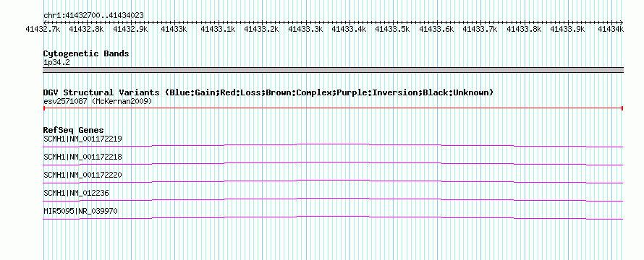Screen dimensions: 644x260
Task: Click the 41434k ruler label
Action: (x=611, y=29)
